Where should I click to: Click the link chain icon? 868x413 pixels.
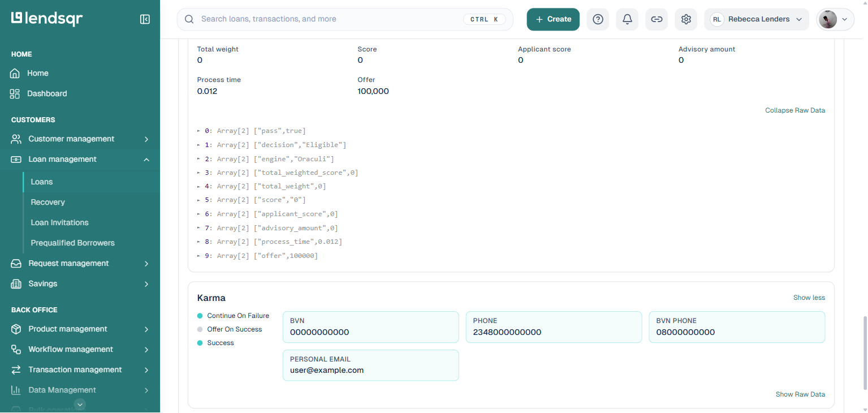[x=657, y=19]
